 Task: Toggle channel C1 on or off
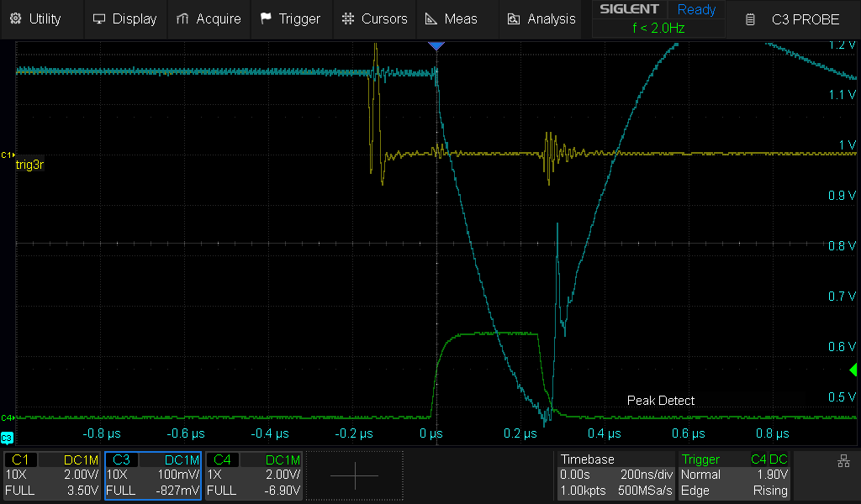click(21, 459)
